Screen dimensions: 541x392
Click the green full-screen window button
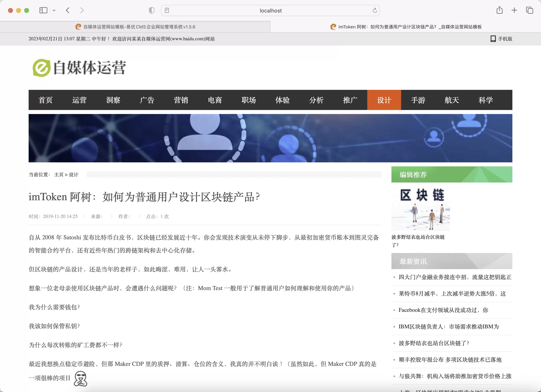[27, 10]
